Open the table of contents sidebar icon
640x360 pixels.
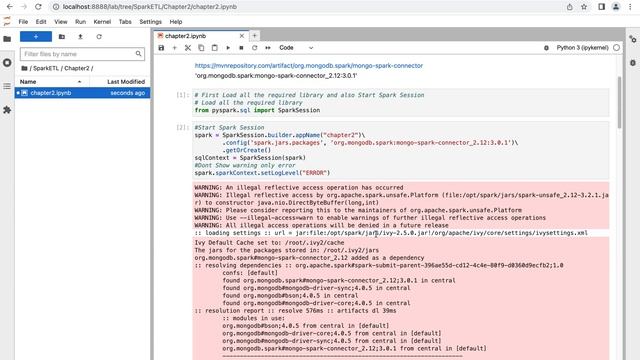7,87
